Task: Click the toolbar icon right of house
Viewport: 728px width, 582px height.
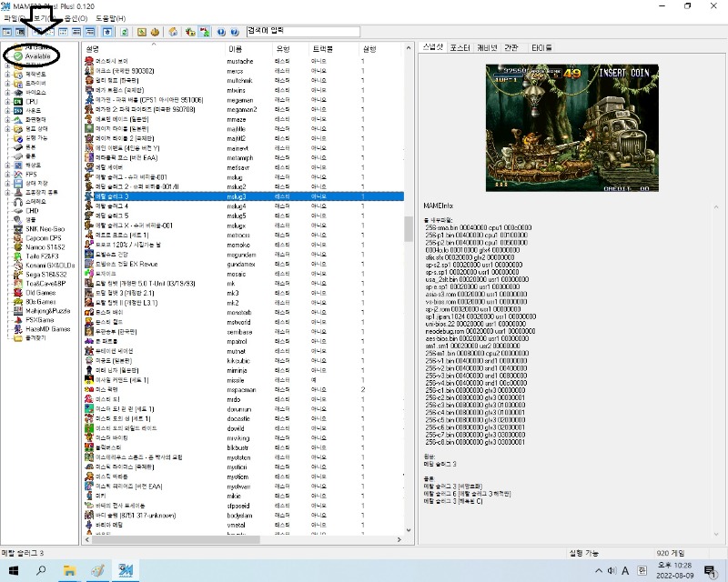Action: (190, 32)
